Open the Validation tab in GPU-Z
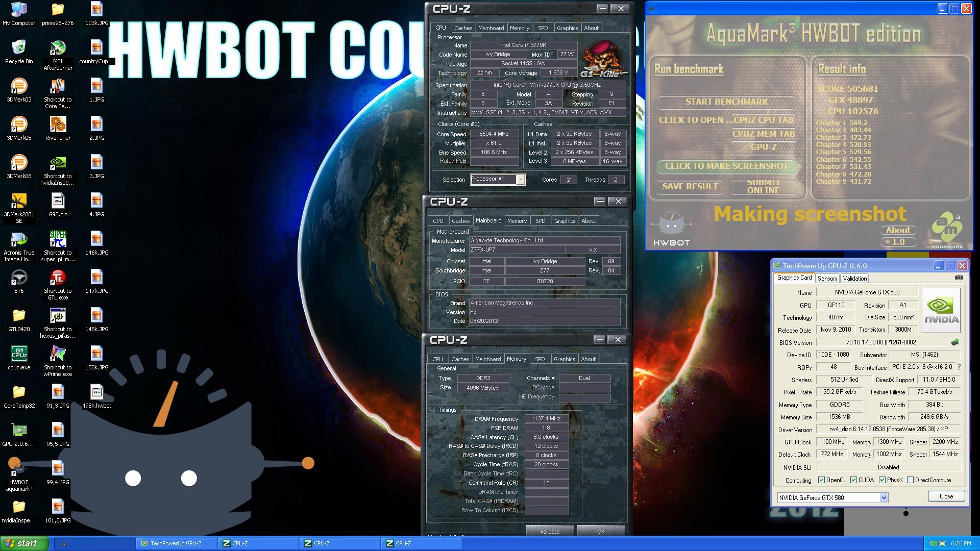 854,279
